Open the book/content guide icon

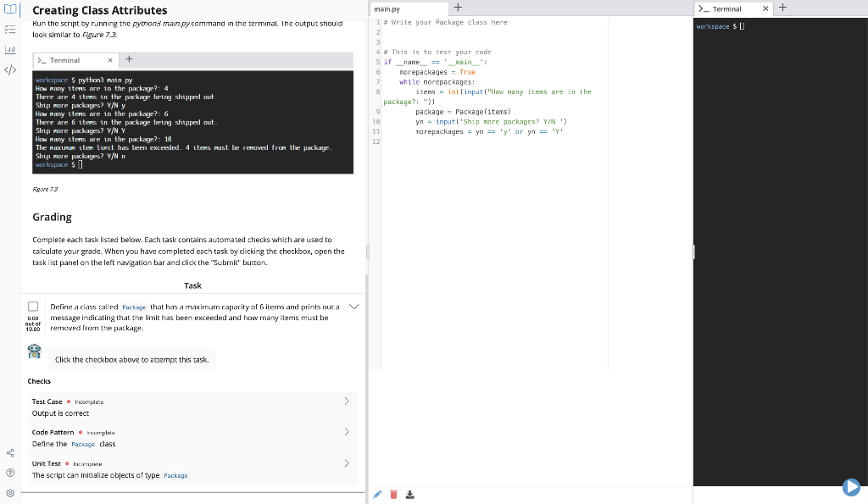[8, 8]
